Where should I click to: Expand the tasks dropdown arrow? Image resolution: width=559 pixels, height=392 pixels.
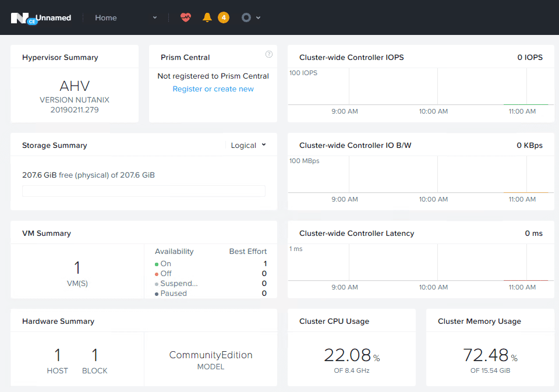tap(258, 17)
